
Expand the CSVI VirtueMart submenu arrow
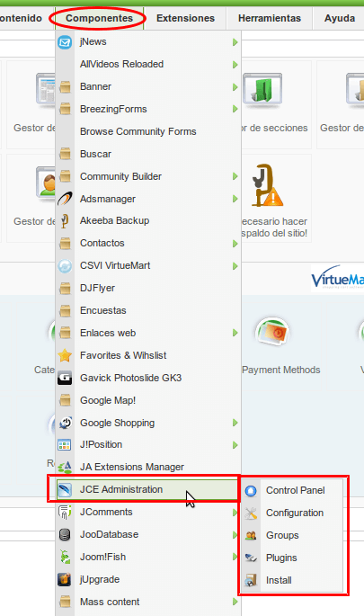pos(235,266)
